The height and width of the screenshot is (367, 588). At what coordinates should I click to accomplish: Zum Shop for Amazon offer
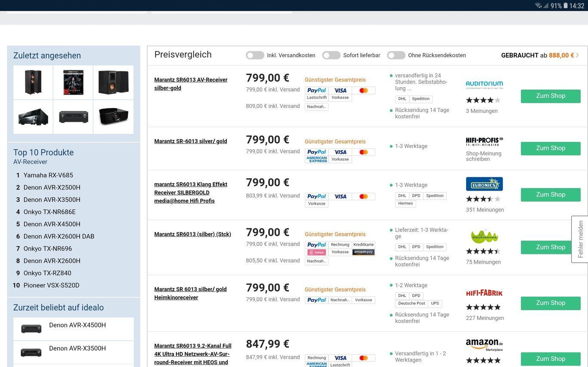551,359
